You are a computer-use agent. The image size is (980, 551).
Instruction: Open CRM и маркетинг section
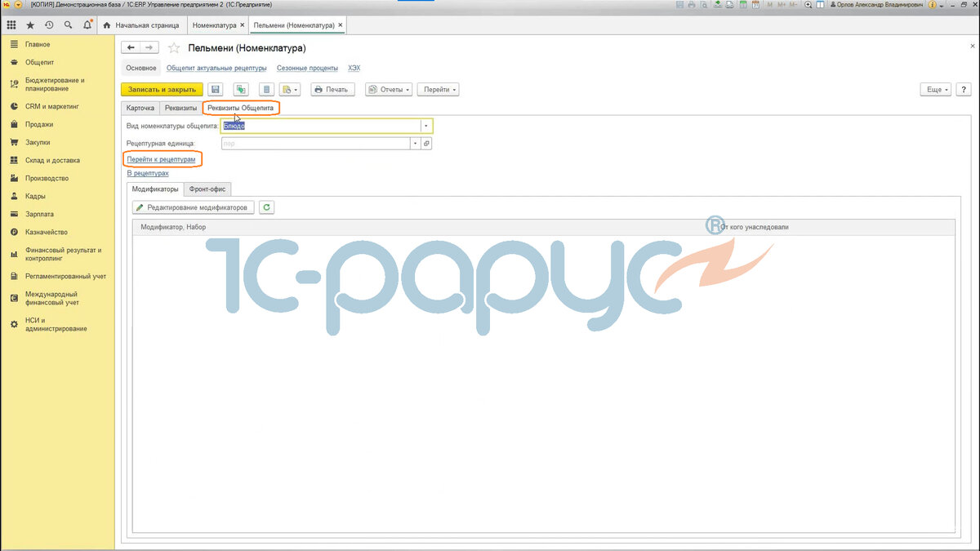click(x=52, y=106)
